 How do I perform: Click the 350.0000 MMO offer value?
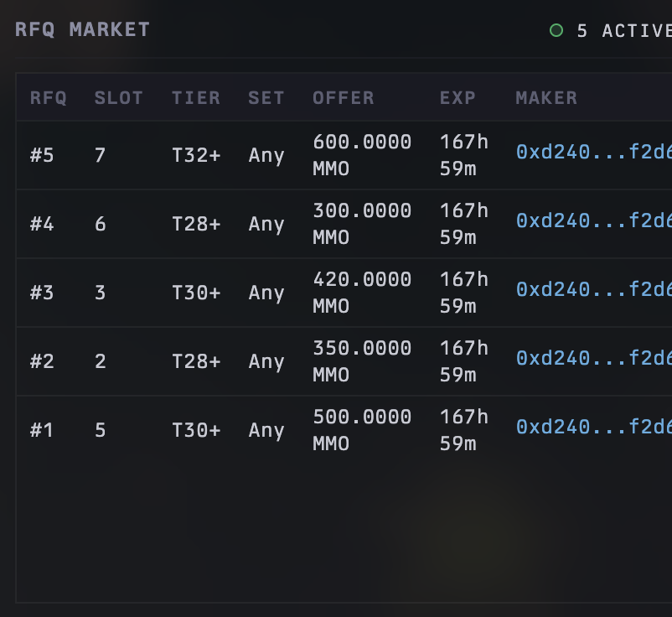click(362, 361)
